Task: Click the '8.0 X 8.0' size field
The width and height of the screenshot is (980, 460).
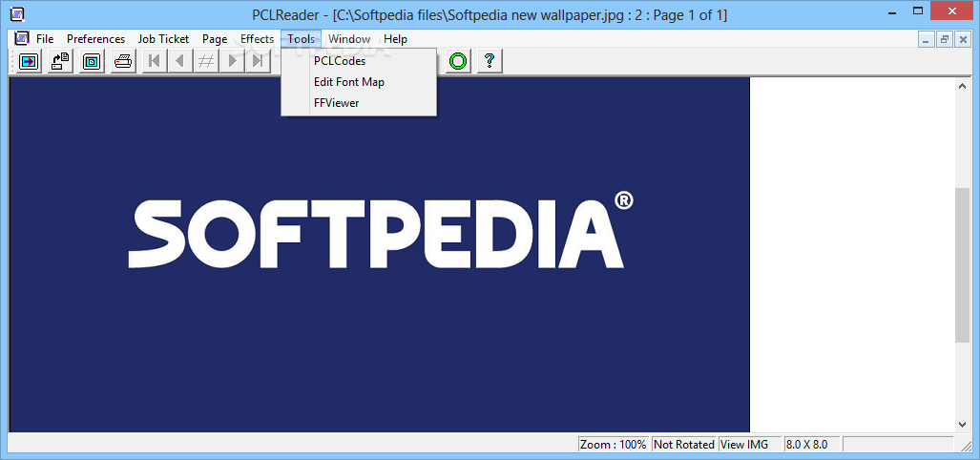Action: tap(812, 445)
